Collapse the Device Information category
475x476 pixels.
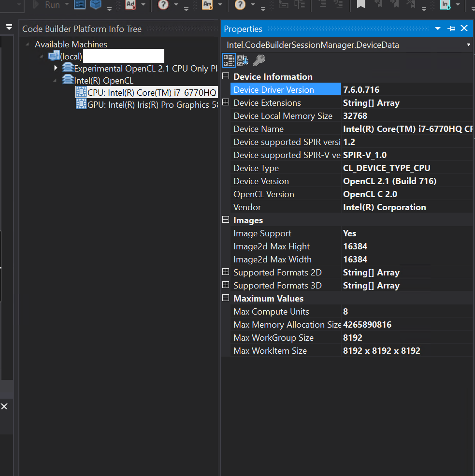click(226, 76)
